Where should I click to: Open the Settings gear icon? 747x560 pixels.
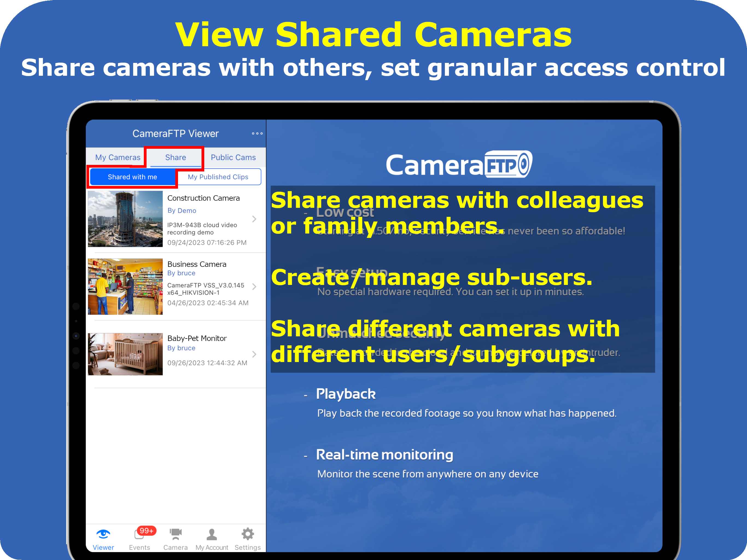tap(247, 534)
